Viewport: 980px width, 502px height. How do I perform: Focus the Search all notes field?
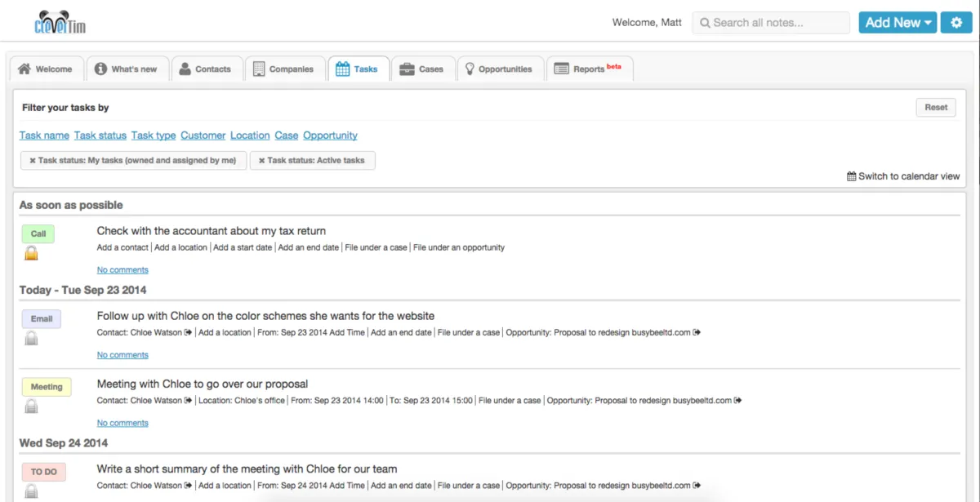772,23
